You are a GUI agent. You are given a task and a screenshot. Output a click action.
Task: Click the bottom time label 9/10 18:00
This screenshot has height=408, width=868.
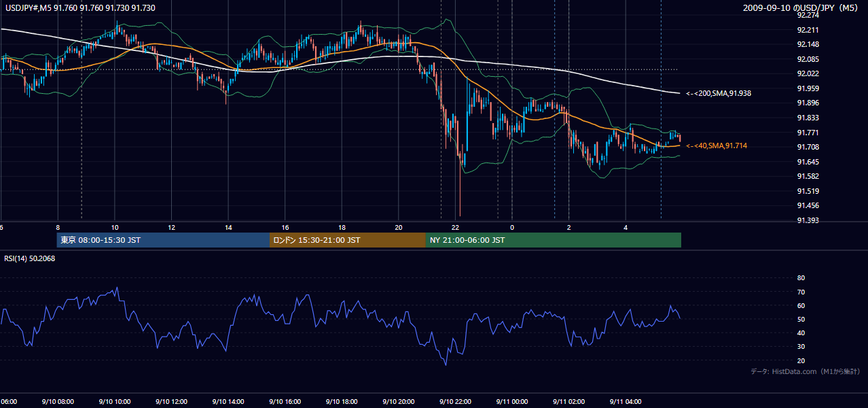pyautogui.click(x=342, y=402)
